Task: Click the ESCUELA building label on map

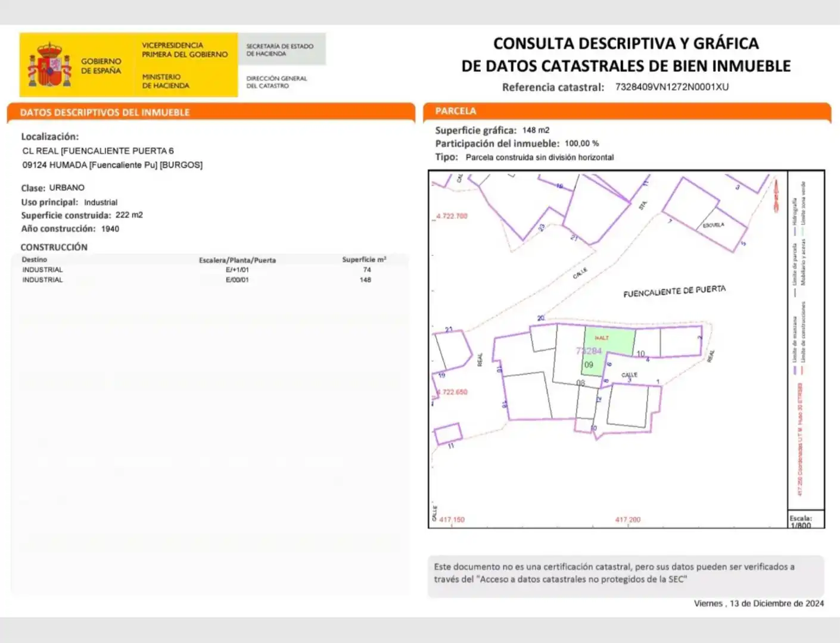Action: click(x=713, y=225)
